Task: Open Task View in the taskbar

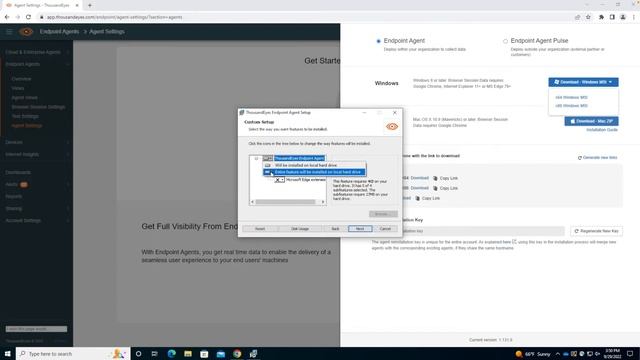Action: [x=155, y=353]
